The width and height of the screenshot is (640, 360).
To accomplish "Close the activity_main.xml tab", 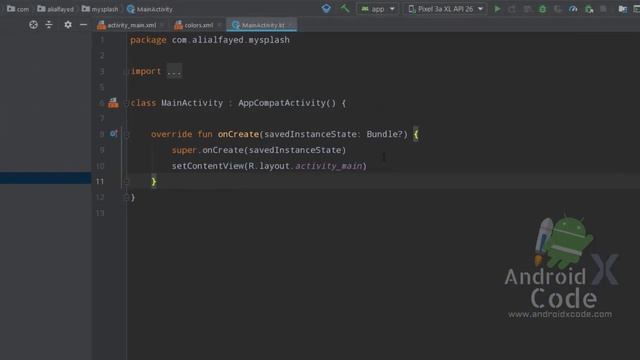I will [162, 25].
